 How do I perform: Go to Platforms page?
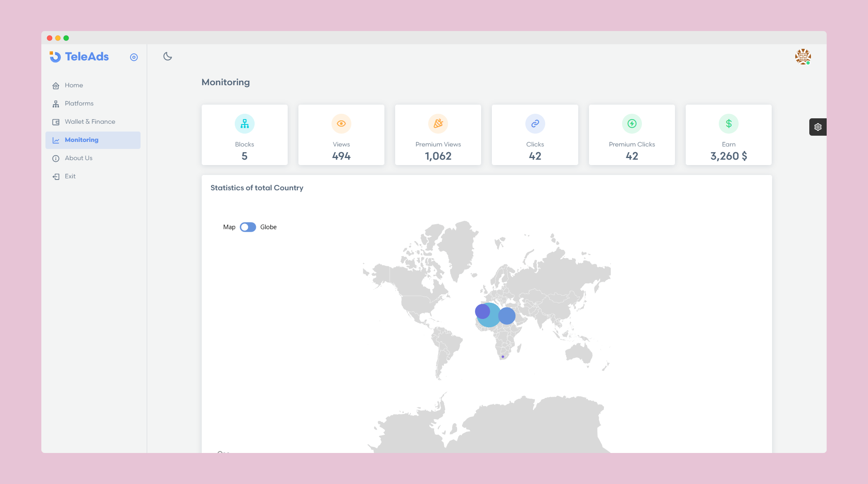(79, 103)
